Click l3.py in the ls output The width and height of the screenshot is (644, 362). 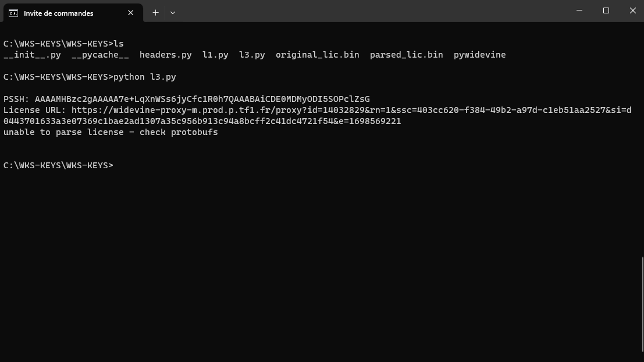tap(252, 55)
